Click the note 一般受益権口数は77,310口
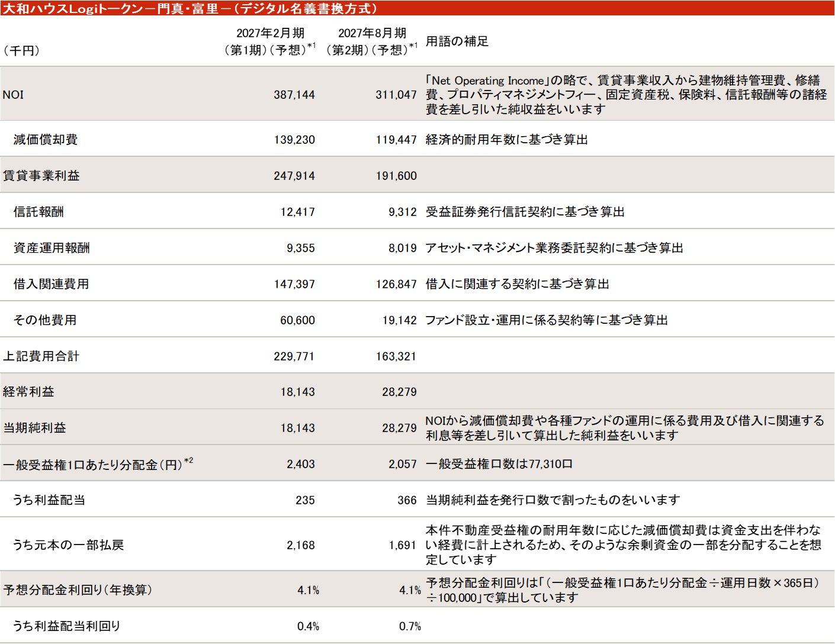The width and height of the screenshot is (835, 644). [499, 464]
